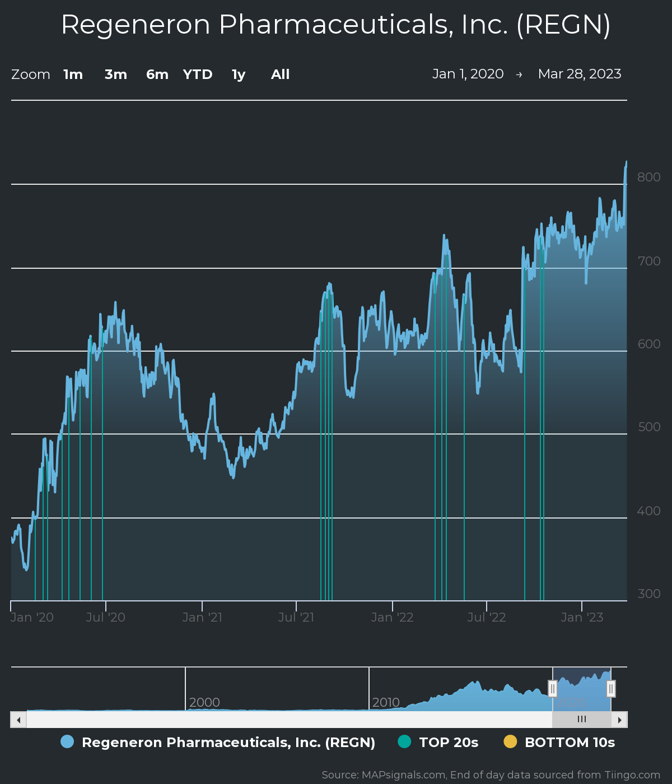Edit the Jan 1, 2020 start date
672x784 pixels.
[468, 74]
